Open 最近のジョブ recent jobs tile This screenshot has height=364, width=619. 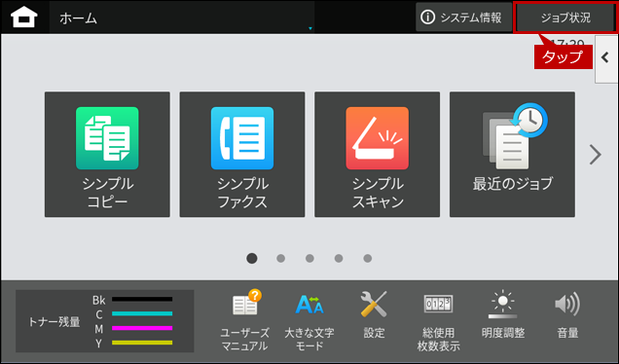coord(512,155)
